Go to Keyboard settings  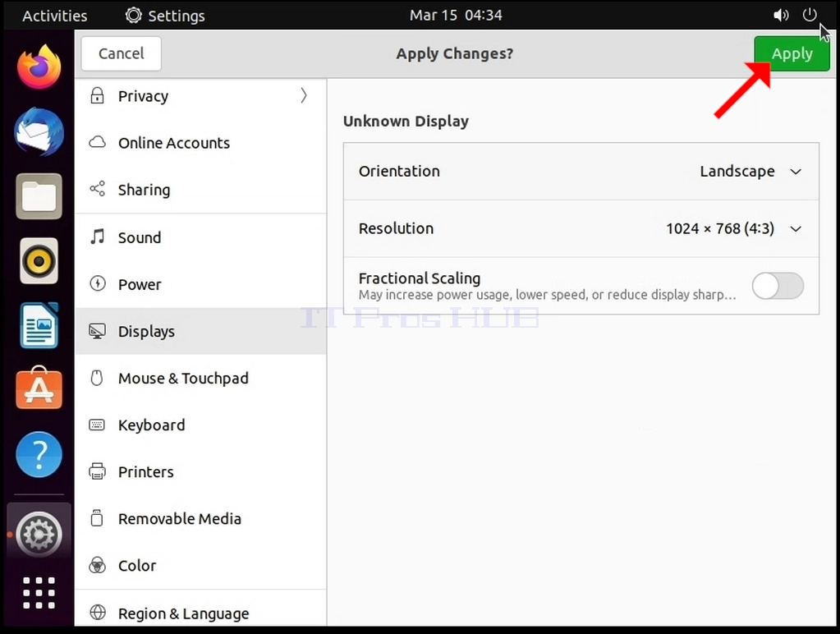click(201, 425)
